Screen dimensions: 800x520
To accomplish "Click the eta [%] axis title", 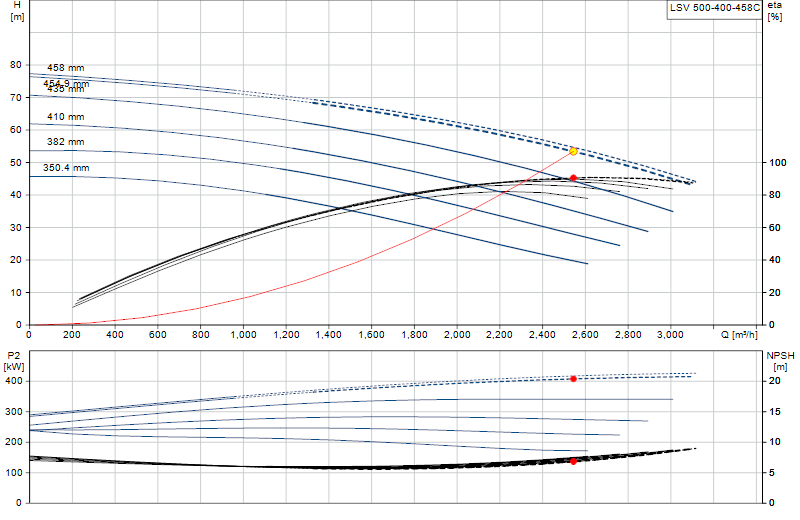I will click(774, 11).
